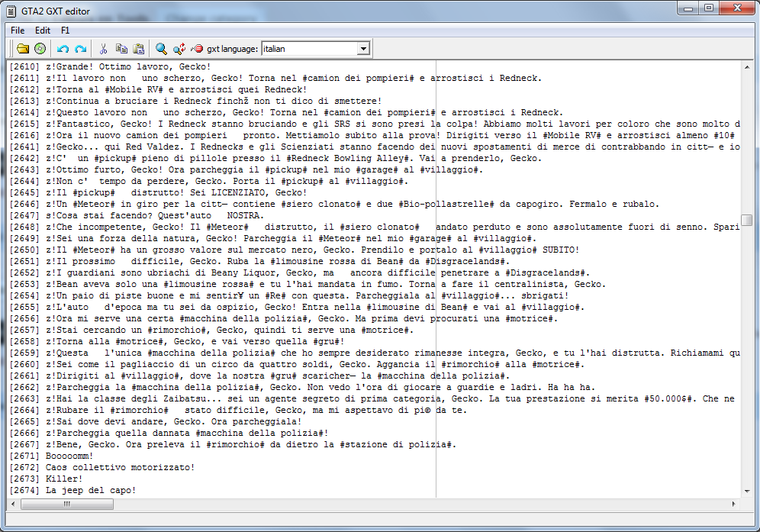
Task: Click line [2663] "Hai la classe degli Zaibatsu"
Action: tap(372, 398)
